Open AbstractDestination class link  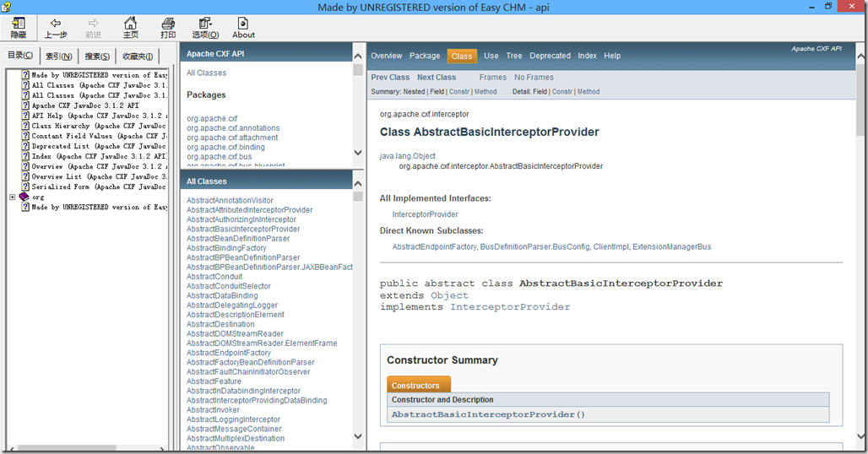click(220, 324)
